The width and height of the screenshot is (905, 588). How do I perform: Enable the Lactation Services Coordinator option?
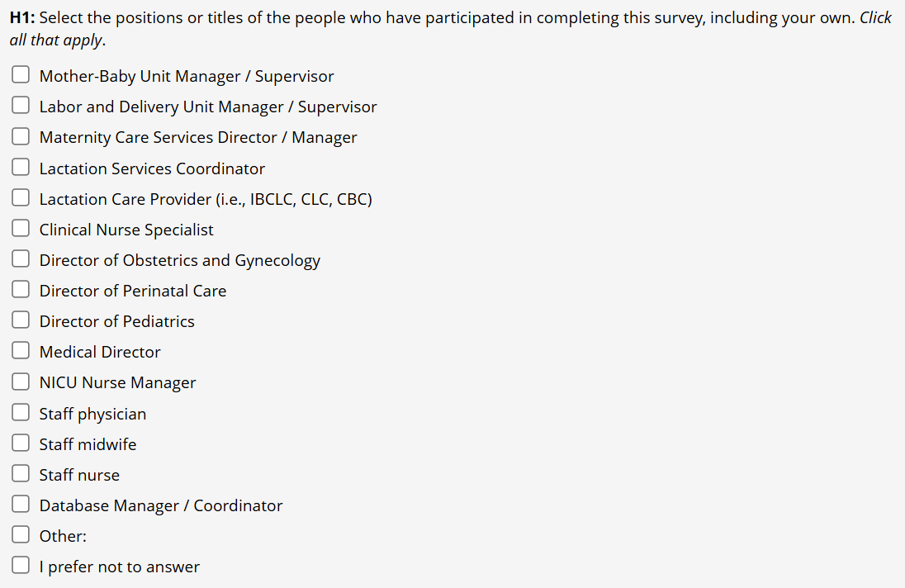(x=21, y=168)
